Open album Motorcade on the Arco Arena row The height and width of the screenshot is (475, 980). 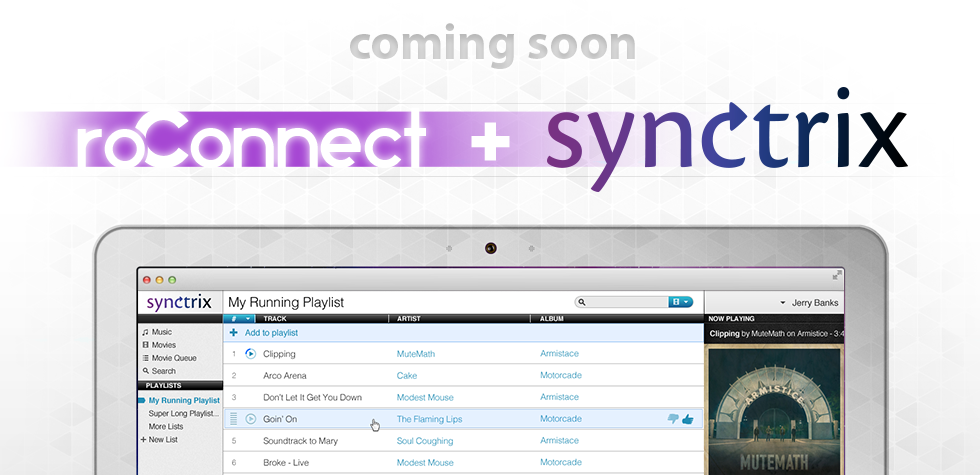(561, 376)
